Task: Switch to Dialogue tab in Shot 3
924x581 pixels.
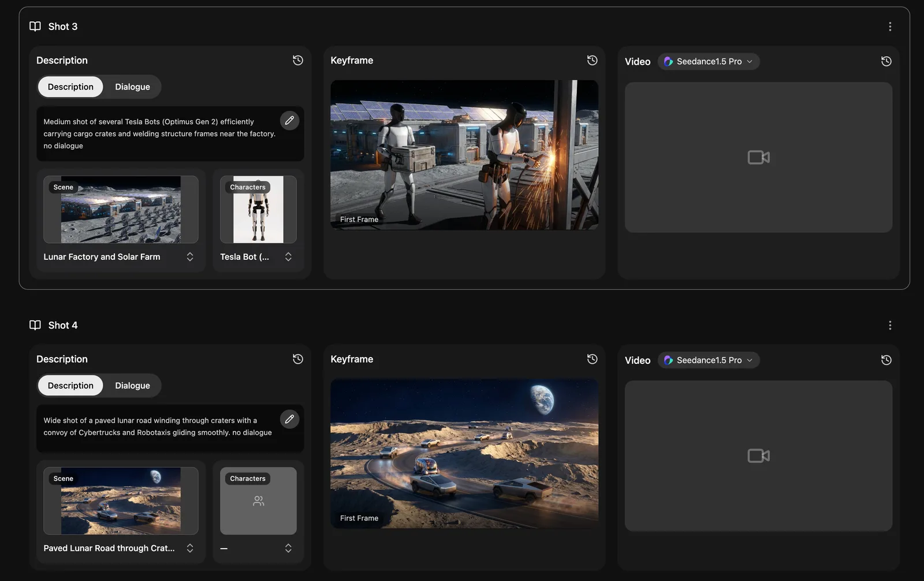Action: (132, 87)
